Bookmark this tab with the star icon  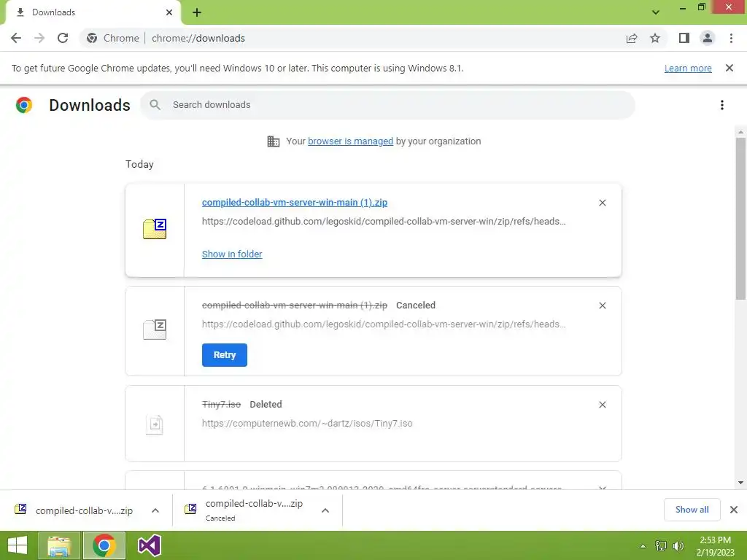(x=655, y=38)
